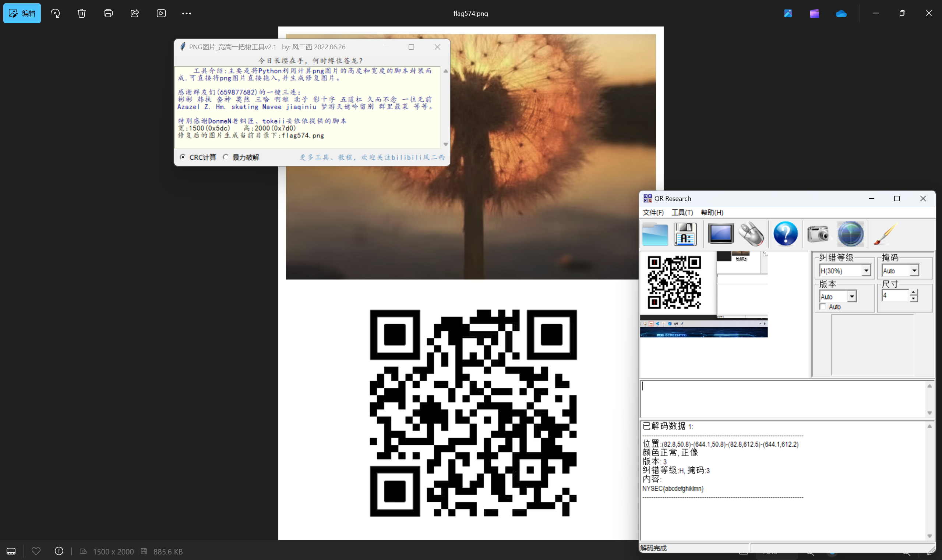Show file info with the info icon

(x=59, y=551)
